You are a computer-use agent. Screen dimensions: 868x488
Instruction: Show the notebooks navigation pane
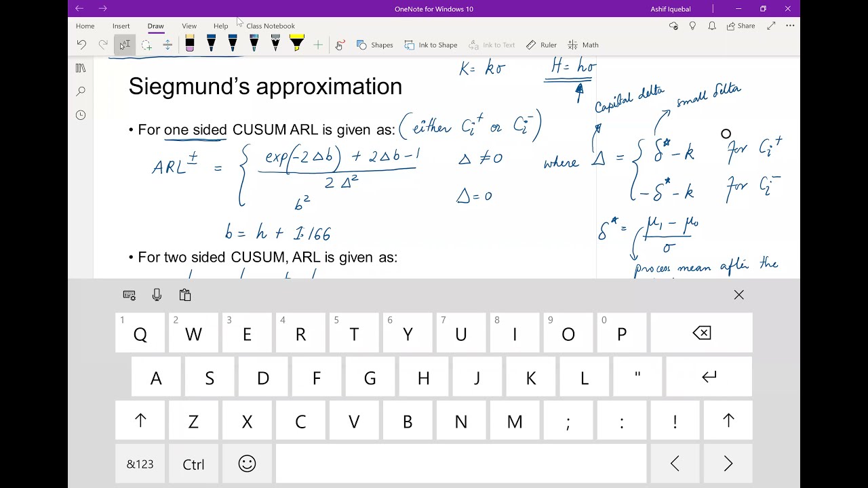click(x=81, y=68)
